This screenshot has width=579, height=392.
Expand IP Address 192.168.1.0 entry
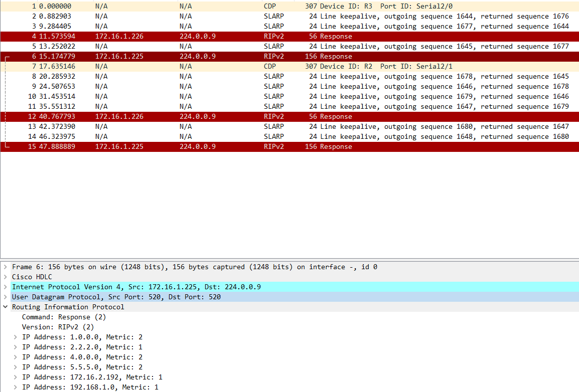[16, 387]
